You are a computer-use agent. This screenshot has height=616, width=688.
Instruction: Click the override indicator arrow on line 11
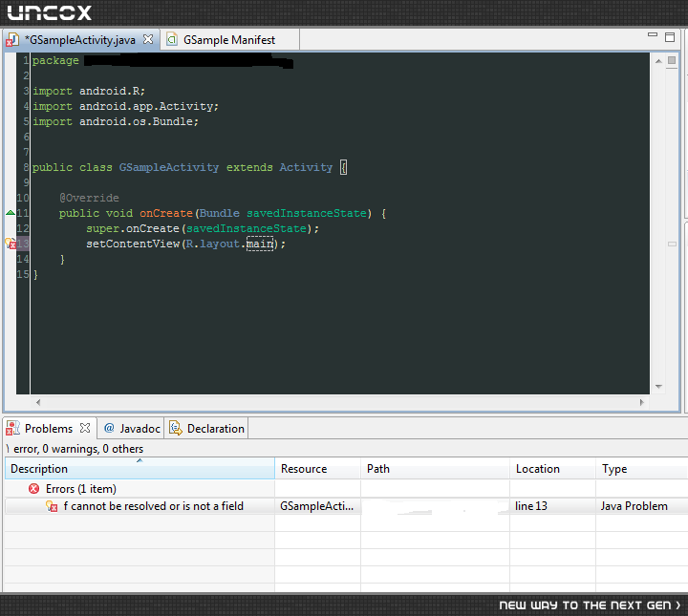(11, 213)
